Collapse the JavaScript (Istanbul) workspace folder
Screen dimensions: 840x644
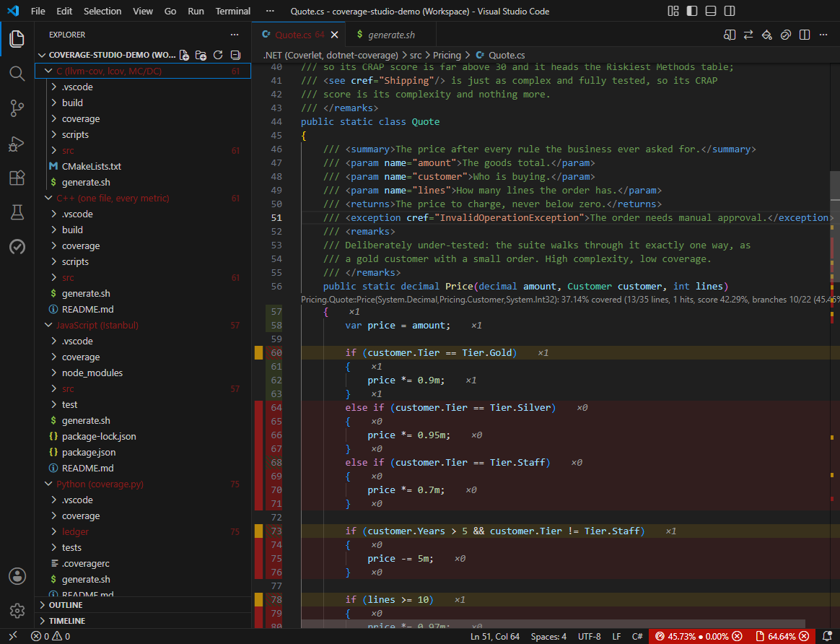142,325
